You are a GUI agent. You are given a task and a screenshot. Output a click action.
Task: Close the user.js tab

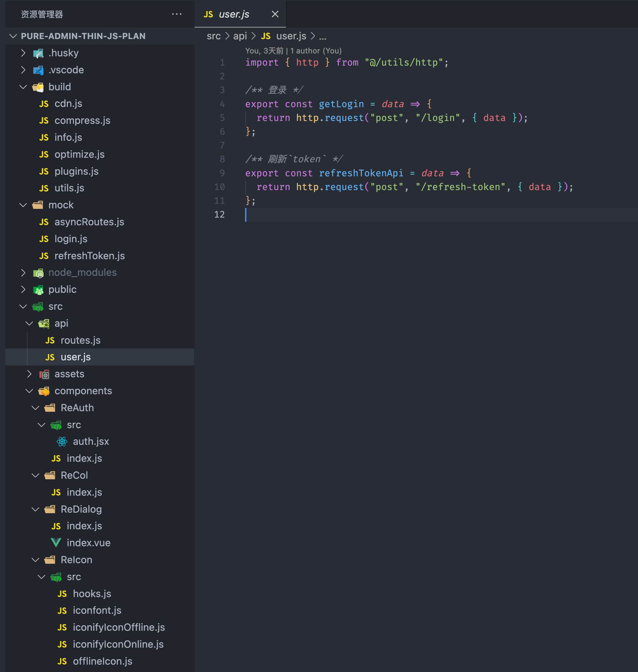point(275,14)
